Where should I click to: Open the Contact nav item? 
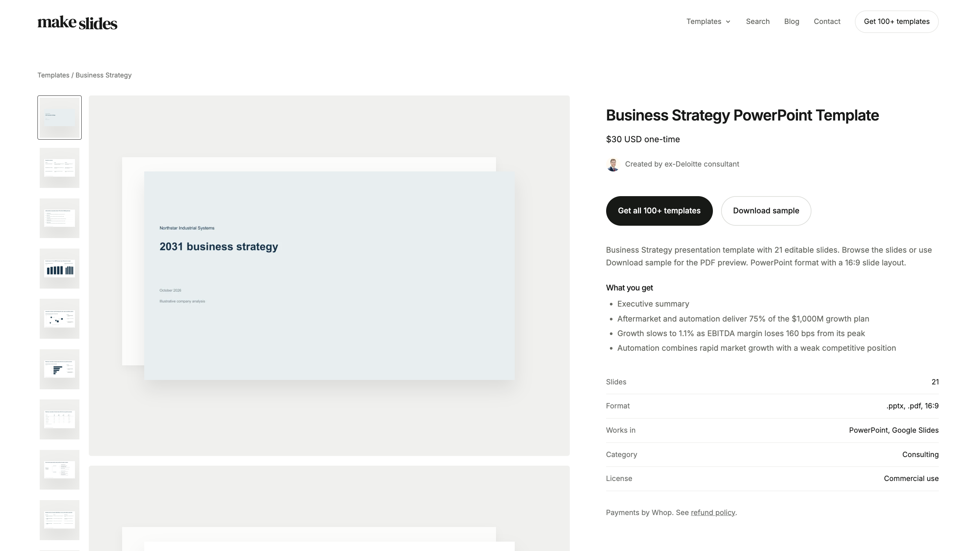pos(827,22)
